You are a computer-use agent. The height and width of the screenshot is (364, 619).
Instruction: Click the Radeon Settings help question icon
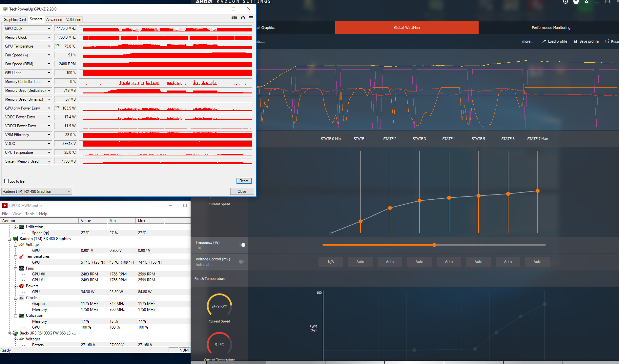[x=576, y=2]
